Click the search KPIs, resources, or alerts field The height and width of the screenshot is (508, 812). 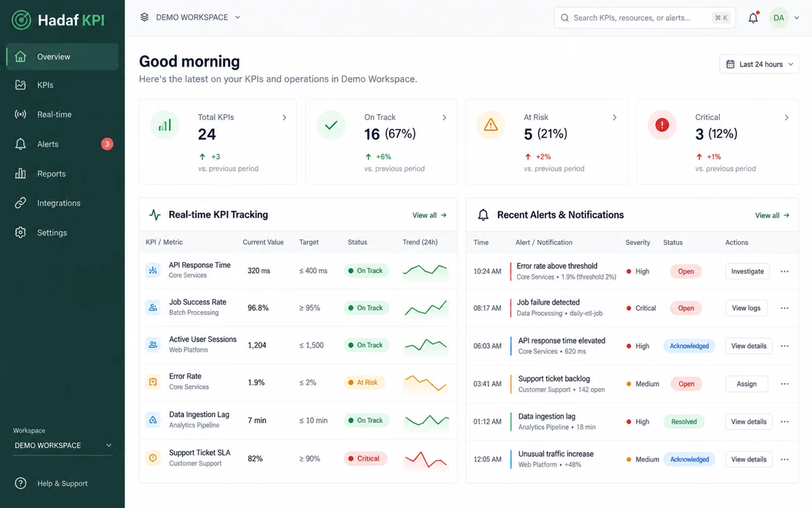tap(645, 18)
